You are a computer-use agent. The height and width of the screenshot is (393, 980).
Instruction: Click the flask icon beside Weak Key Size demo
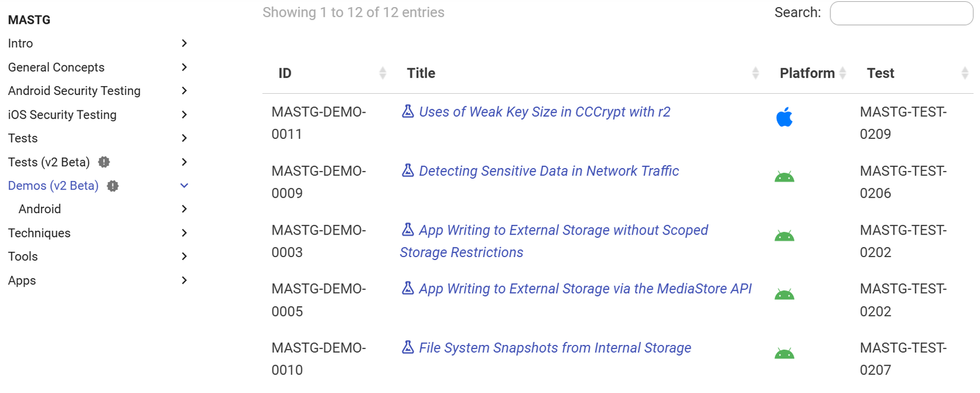407,112
